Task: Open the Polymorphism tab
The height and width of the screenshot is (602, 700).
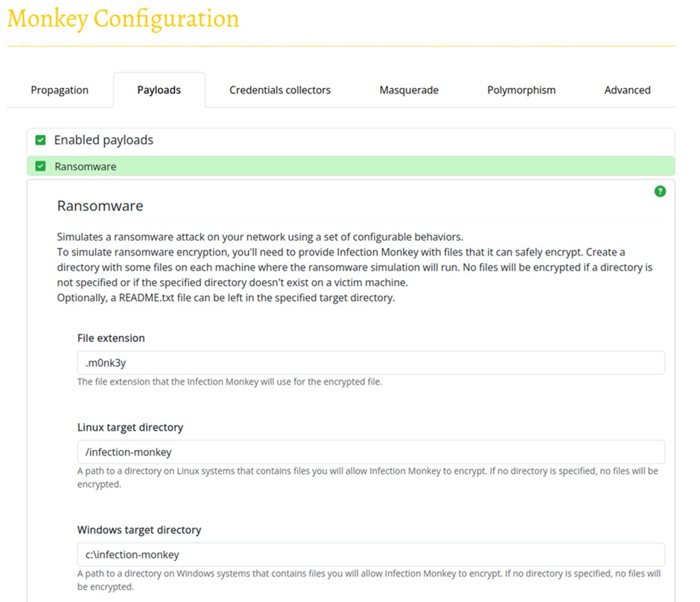Action: click(521, 90)
